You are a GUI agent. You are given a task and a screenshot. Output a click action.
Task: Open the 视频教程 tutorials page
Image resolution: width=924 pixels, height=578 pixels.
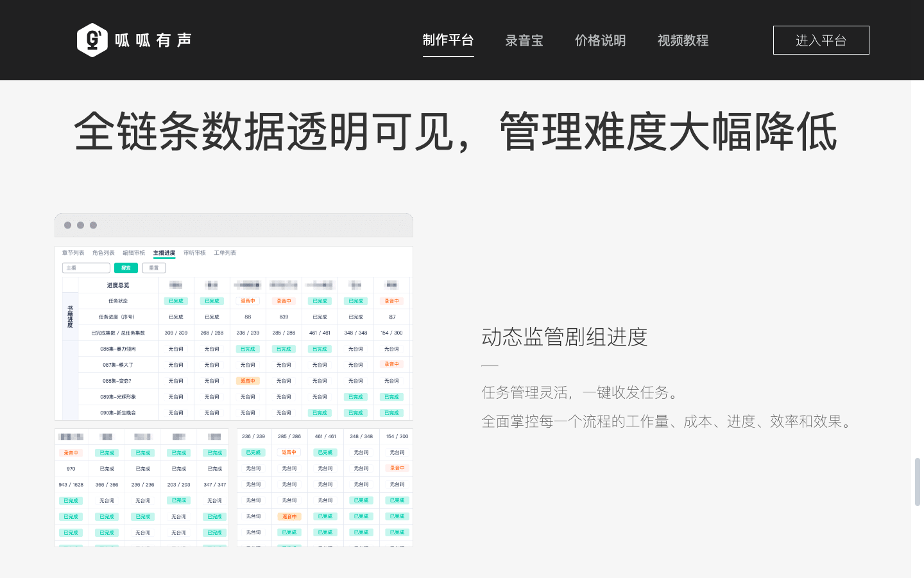(x=683, y=40)
